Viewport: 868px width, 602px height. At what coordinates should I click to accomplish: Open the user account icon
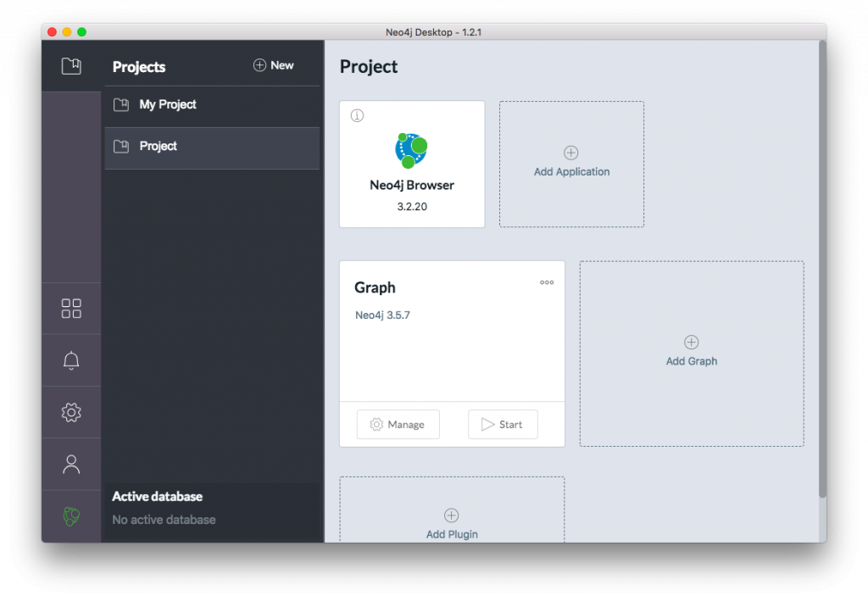[71, 465]
